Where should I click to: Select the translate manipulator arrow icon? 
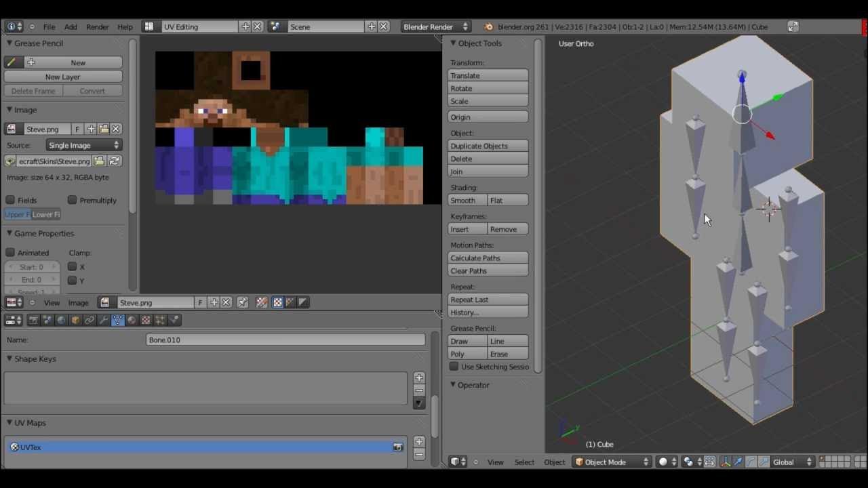pos(738,462)
